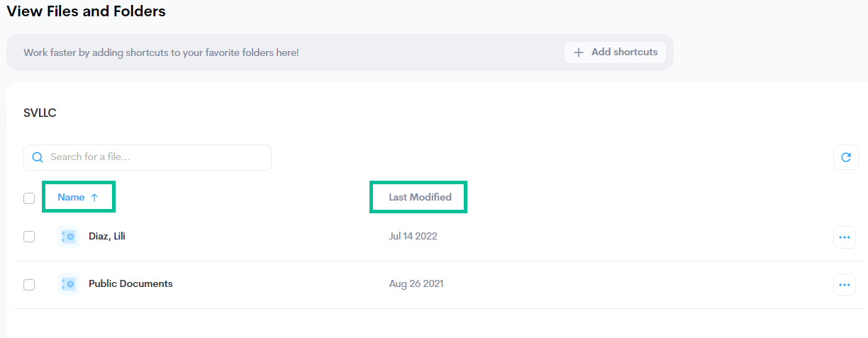Click the Public Documents folder icon

coord(68,284)
